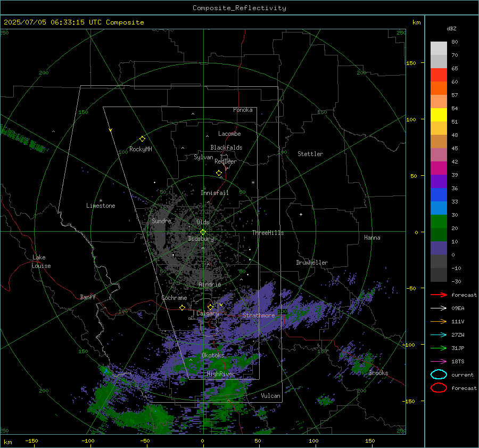The height and width of the screenshot is (448, 479).
Task: Click the Sundre town label
Action: click(x=161, y=221)
